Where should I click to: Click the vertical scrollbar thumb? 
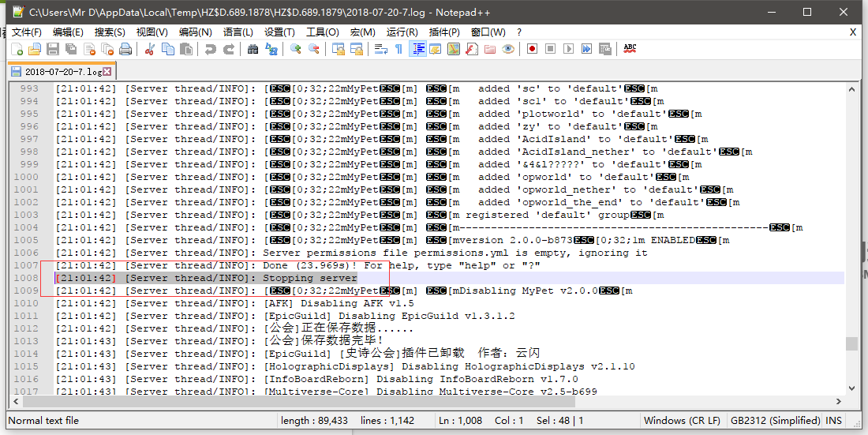[x=851, y=343]
